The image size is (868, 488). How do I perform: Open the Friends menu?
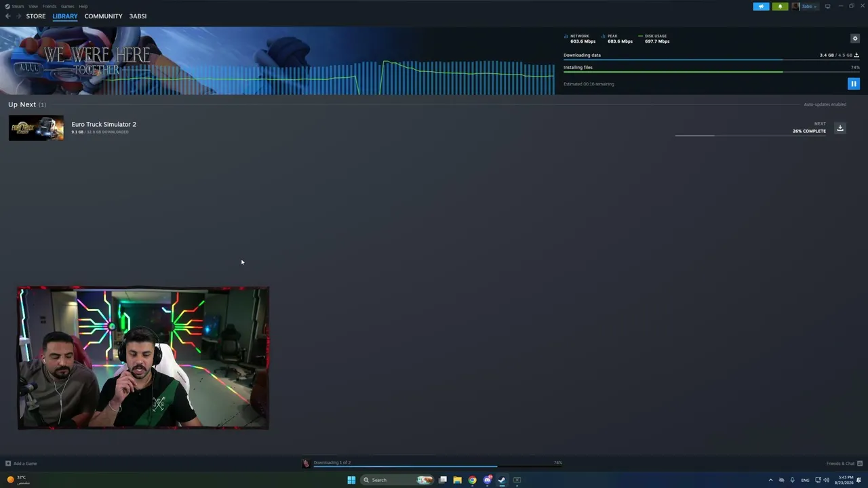(50, 6)
